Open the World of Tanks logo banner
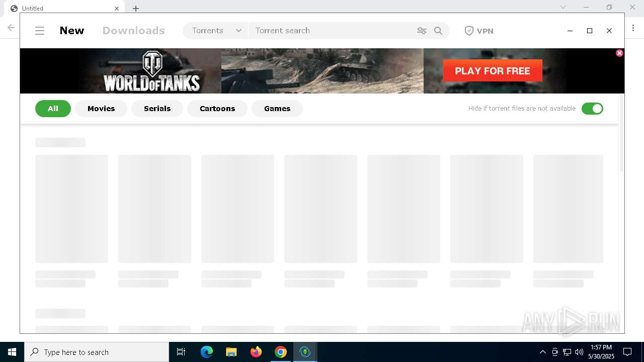 [x=152, y=71]
